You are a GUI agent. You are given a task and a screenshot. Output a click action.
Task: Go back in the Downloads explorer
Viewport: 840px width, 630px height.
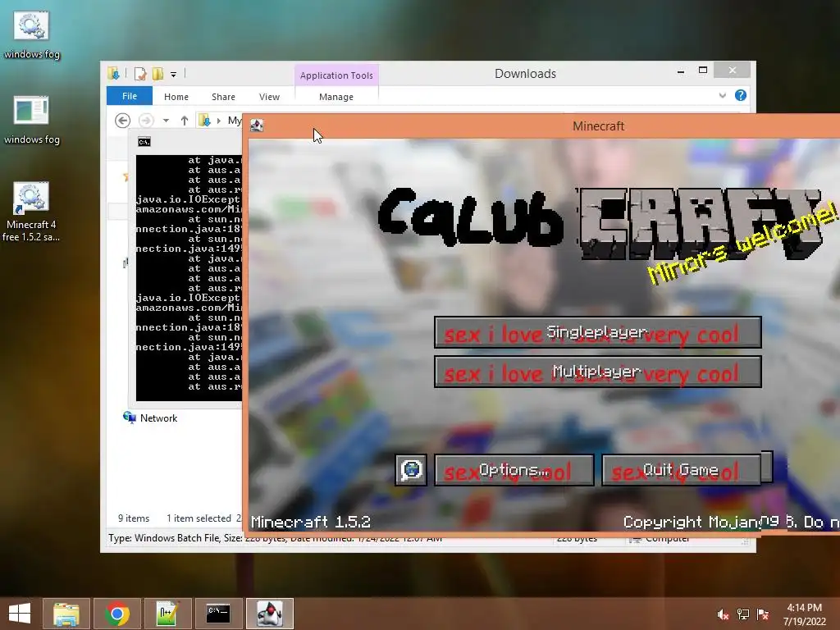[123, 121]
